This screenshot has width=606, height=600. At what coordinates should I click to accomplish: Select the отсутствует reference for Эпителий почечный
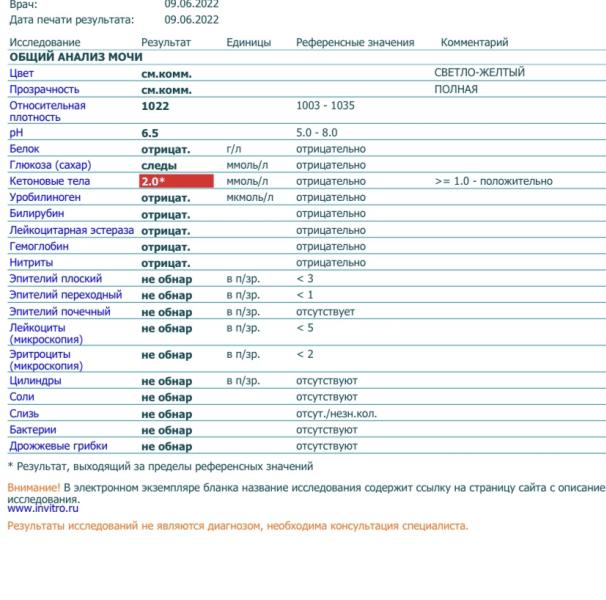pos(325,312)
